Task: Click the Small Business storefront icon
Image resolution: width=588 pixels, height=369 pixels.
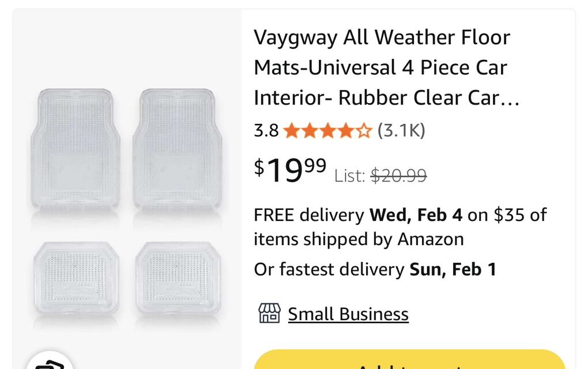Action: 269,314
